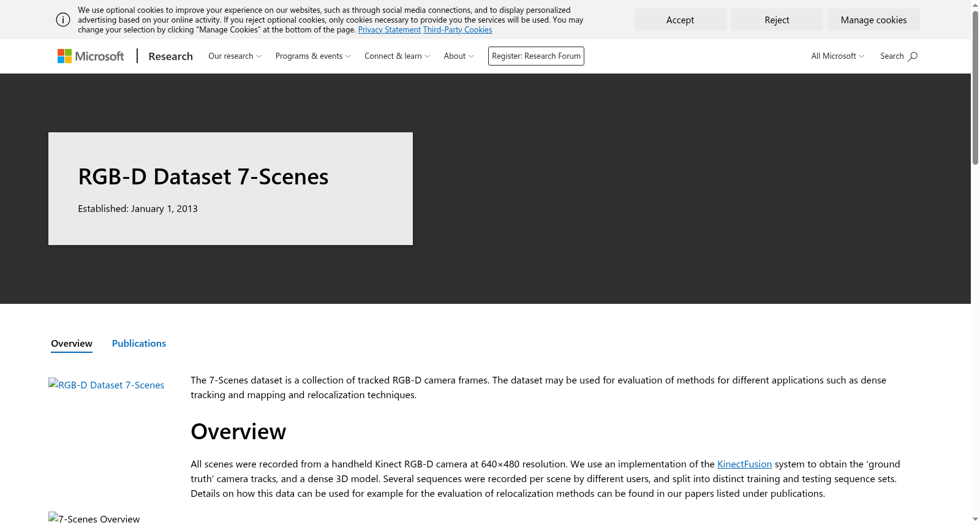
Task: Switch to the Publications tab
Action: click(139, 344)
